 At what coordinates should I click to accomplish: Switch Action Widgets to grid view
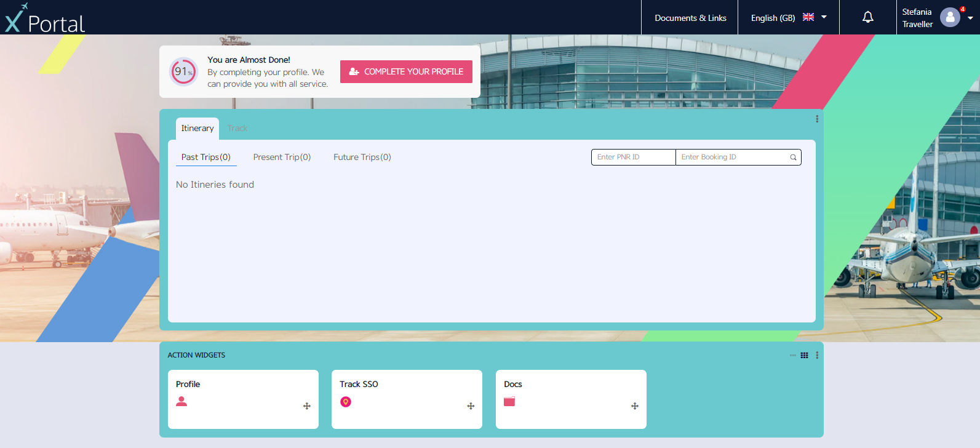tap(804, 355)
